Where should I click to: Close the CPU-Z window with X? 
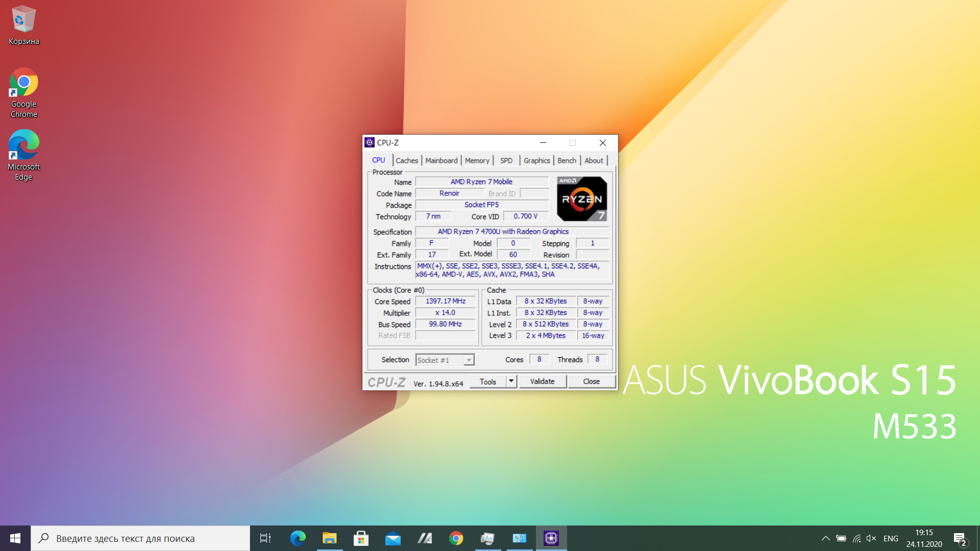(x=603, y=143)
